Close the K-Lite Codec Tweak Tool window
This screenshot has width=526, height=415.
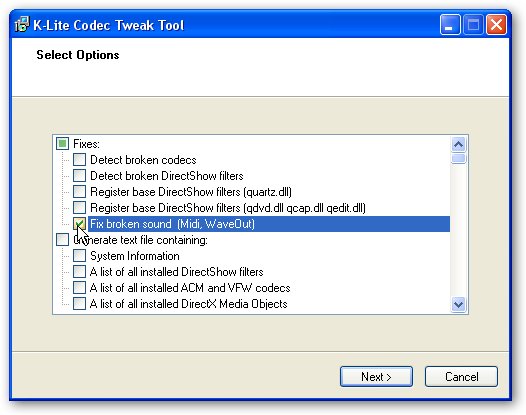496,25
